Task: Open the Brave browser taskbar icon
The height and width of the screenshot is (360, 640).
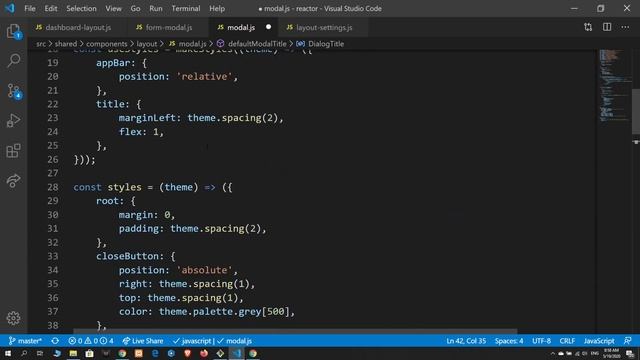Action: (187, 353)
